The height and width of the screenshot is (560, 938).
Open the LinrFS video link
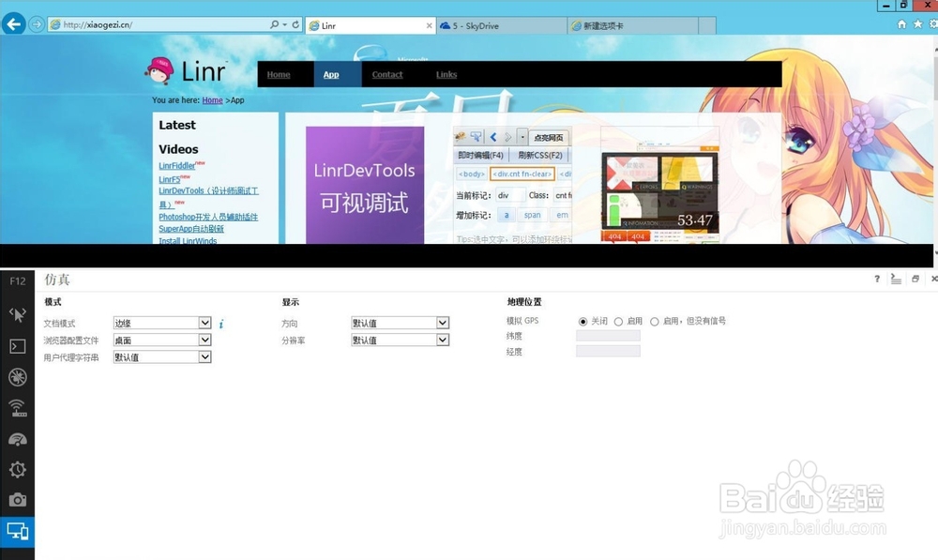[169, 179]
